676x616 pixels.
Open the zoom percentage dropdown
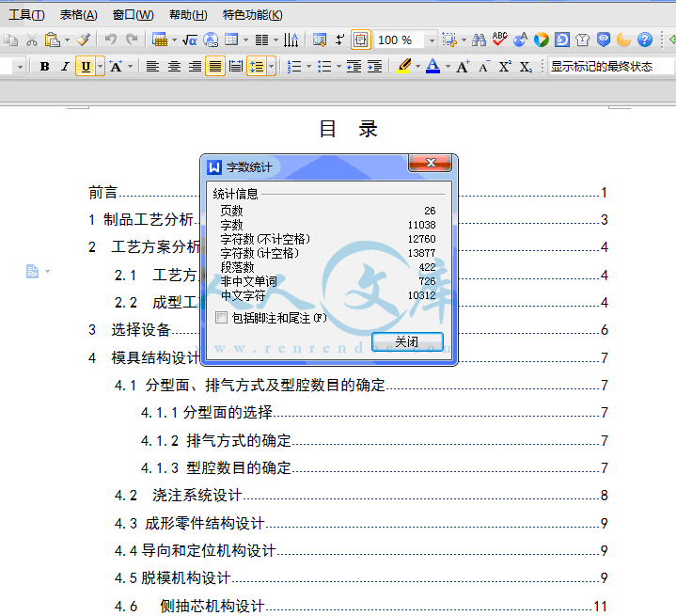[432, 40]
